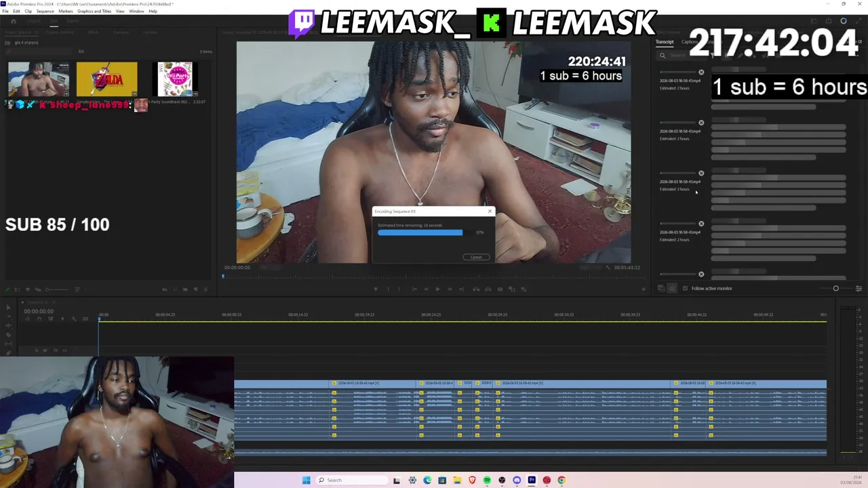
Task: Switch to the Import workspace tab
Action: tap(34, 21)
